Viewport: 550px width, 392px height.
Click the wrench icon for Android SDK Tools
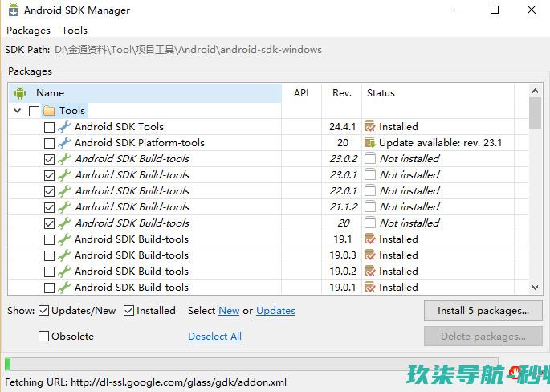click(64, 127)
